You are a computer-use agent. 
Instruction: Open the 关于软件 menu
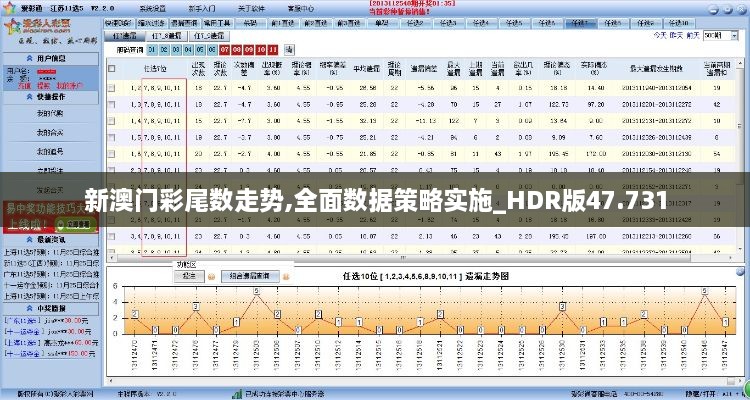click(251, 9)
